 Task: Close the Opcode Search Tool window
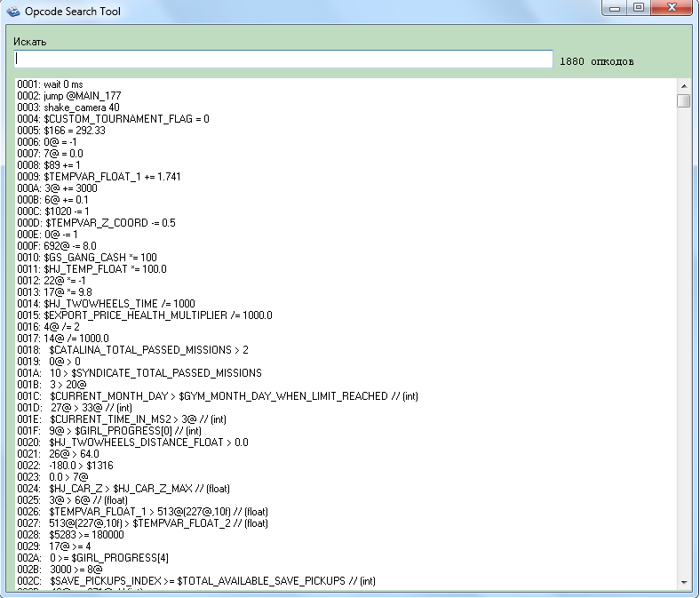672,8
